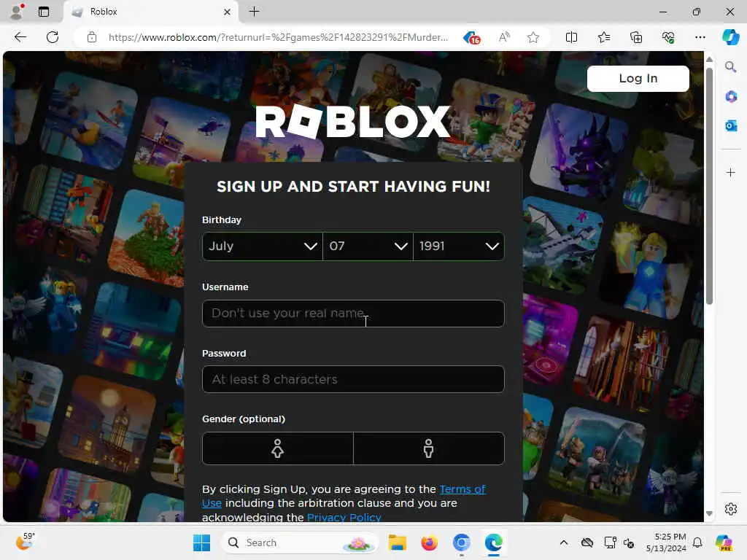The width and height of the screenshot is (747, 560).
Task: Open Browser essentials heart icon
Action: pos(668,37)
